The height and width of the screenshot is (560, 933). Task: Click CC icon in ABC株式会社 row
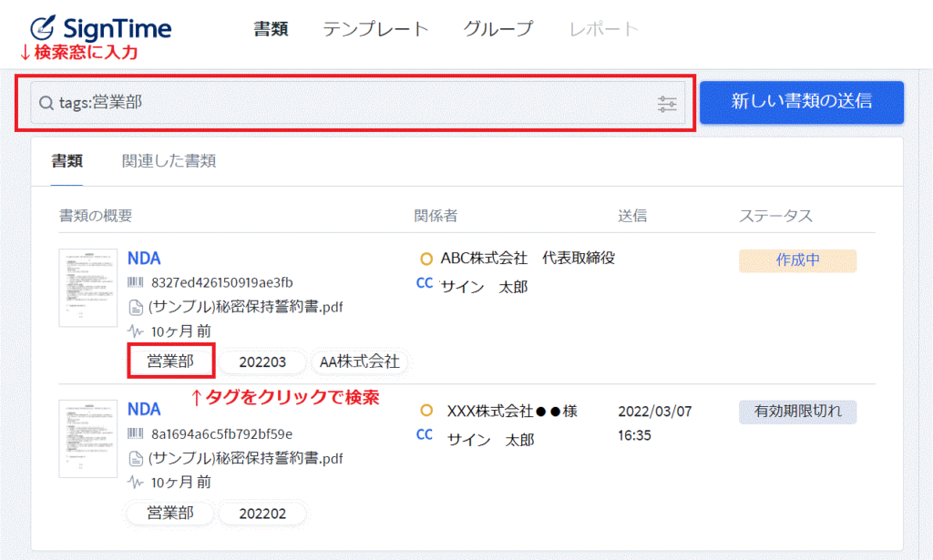coord(425,283)
